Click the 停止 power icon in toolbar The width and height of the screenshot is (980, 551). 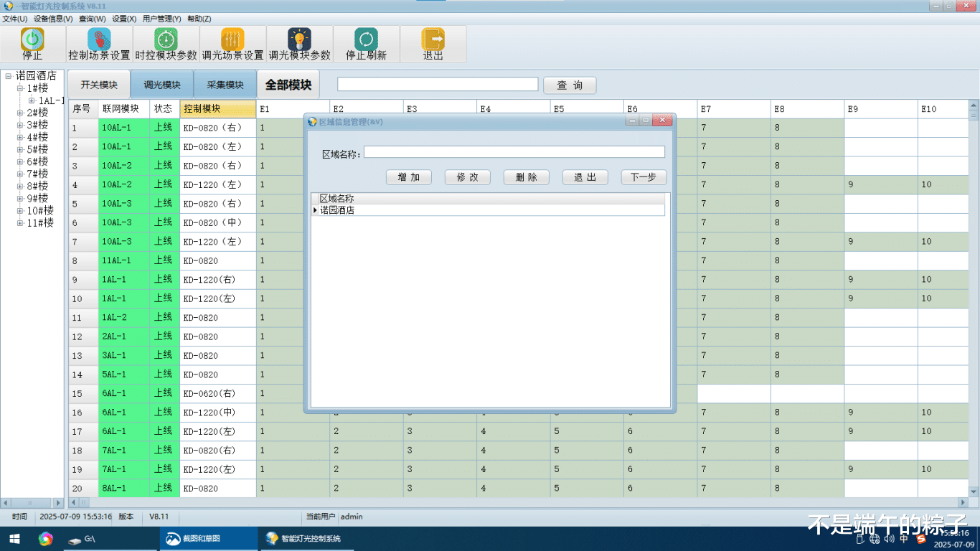[x=32, y=39]
